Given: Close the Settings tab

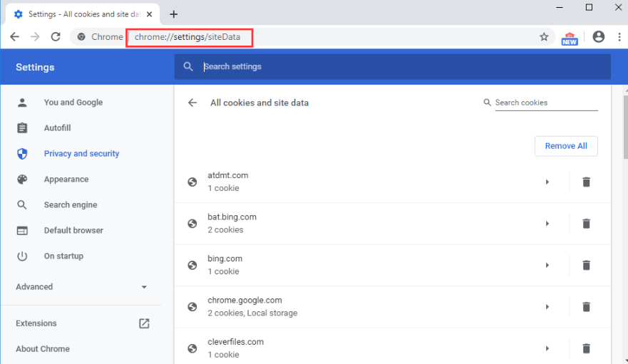Looking at the screenshot, I should pos(150,14).
